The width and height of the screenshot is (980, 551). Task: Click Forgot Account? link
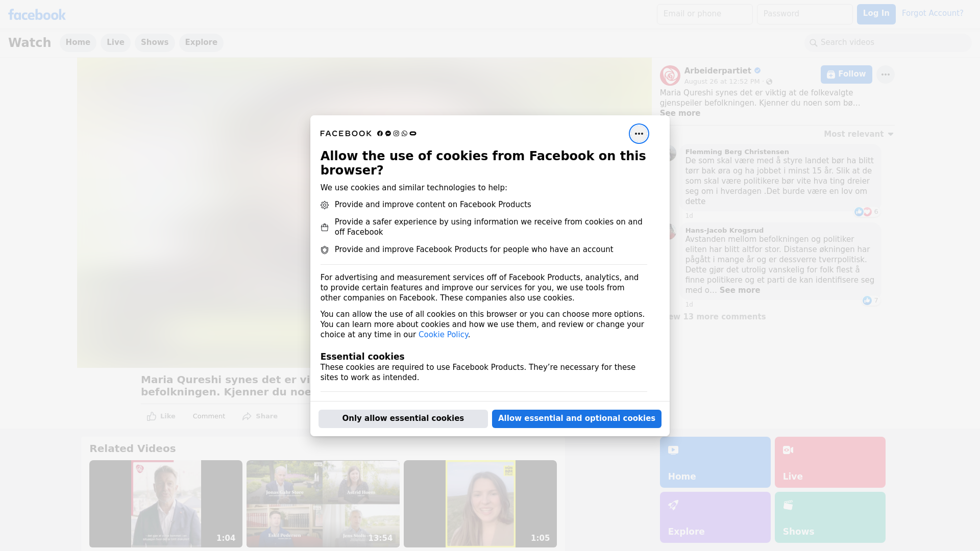tap(932, 13)
